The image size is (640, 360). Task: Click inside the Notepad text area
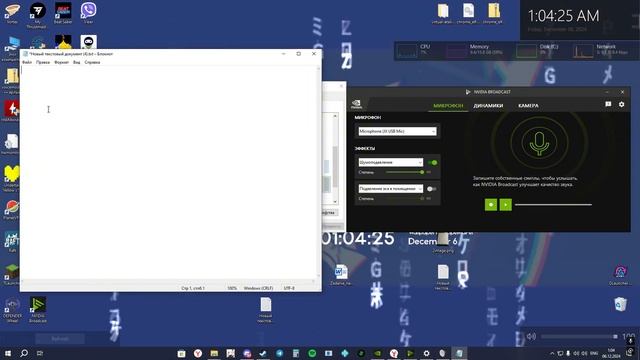point(168,171)
